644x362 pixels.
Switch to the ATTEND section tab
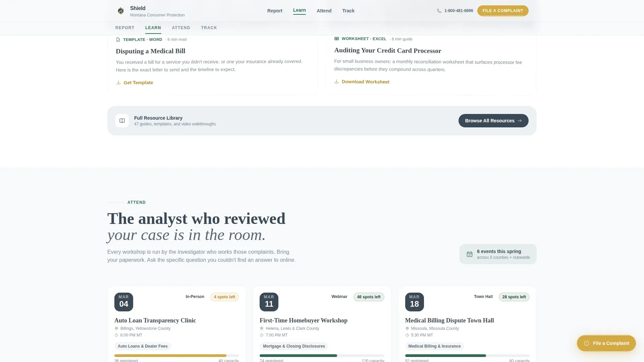181,28
